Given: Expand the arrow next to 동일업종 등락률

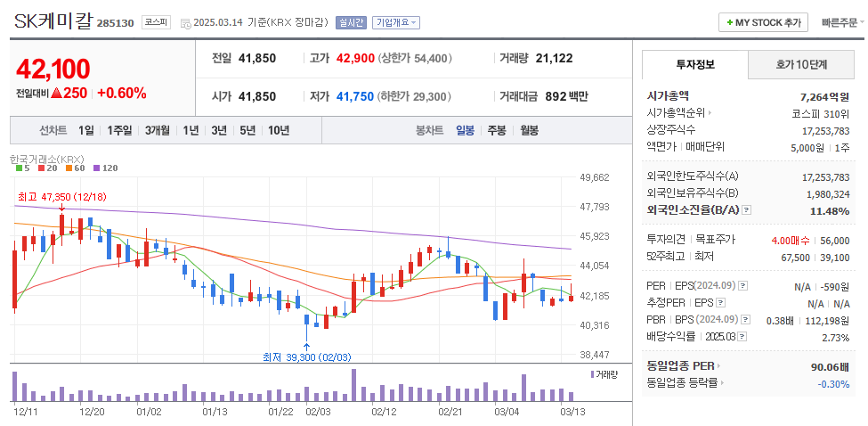Looking at the screenshot, I should [722, 383].
